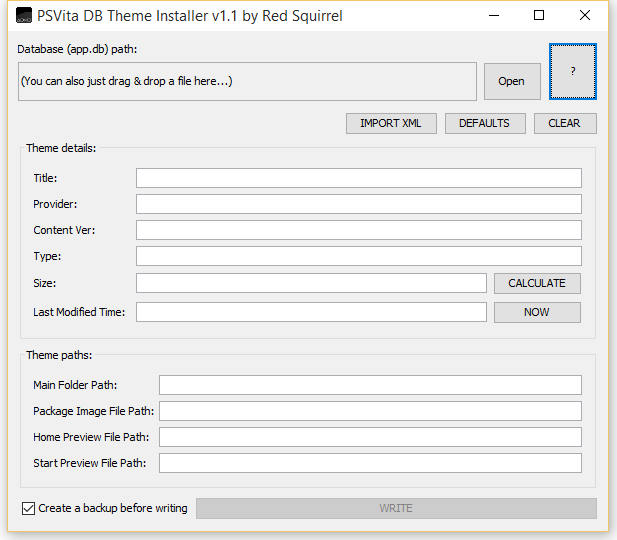Image resolution: width=617 pixels, height=540 pixels.
Task: Click the Start Preview File Path field
Action: (370, 463)
